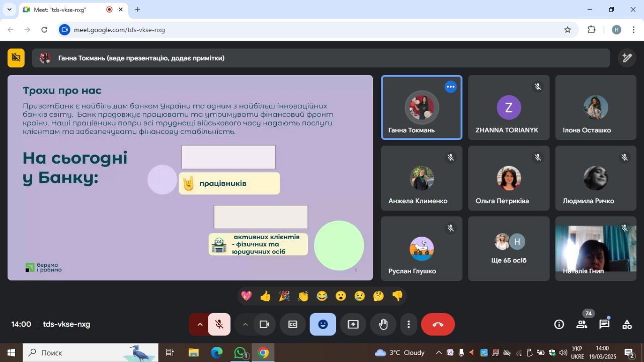Send the thumbs down reaction
The width and height of the screenshot is (644, 362).
[x=397, y=296]
